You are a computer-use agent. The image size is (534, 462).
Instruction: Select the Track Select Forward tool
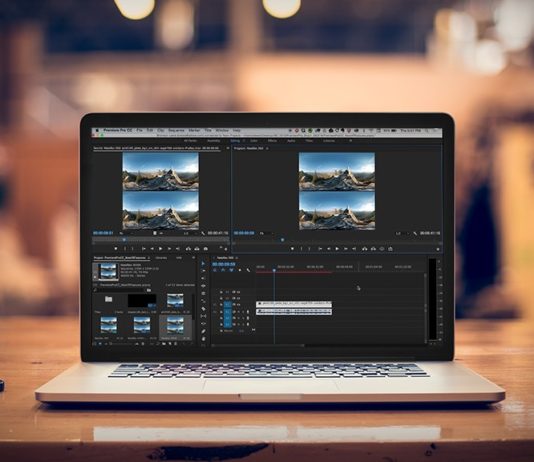[x=203, y=271]
